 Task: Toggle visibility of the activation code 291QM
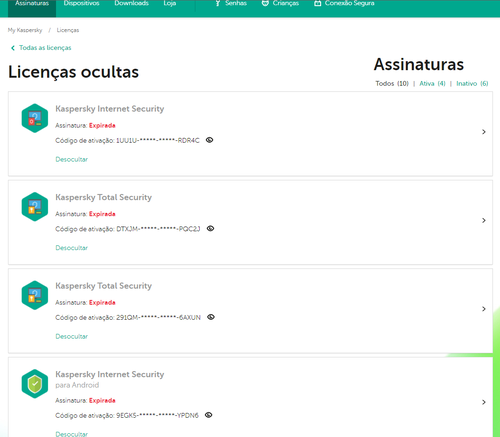(211, 317)
